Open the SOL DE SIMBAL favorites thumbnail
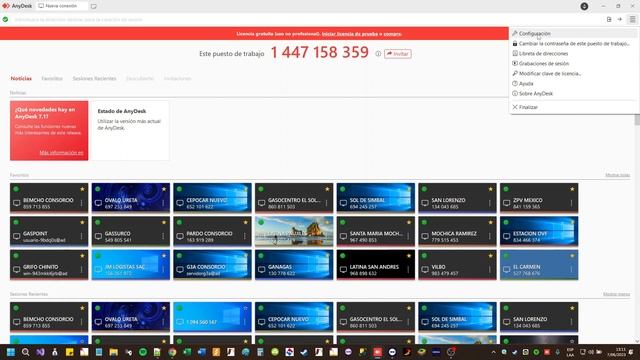Screen dimensions: 640x360 (x=376, y=198)
